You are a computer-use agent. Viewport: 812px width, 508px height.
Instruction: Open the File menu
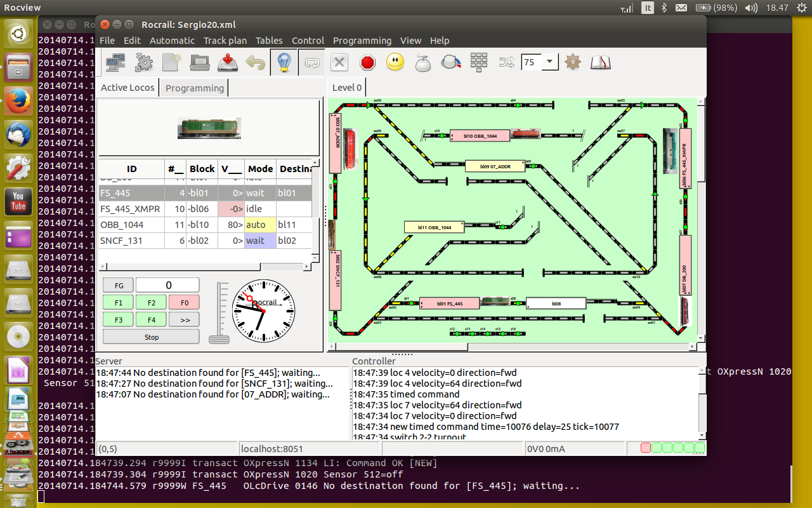[107, 40]
